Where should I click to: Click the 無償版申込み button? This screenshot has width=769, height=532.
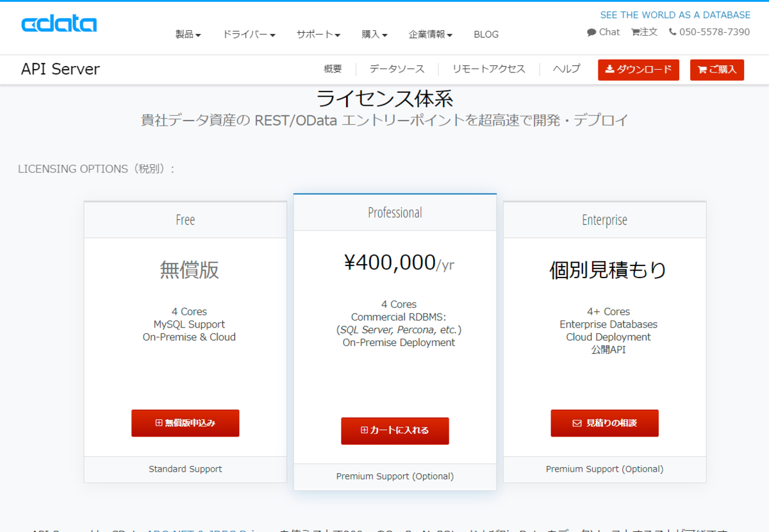pyautogui.click(x=185, y=423)
